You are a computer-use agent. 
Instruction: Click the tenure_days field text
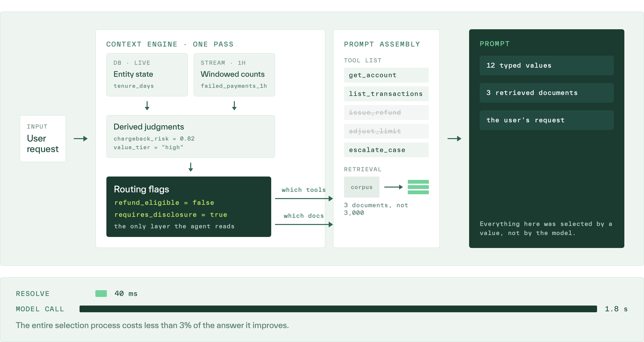click(133, 86)
